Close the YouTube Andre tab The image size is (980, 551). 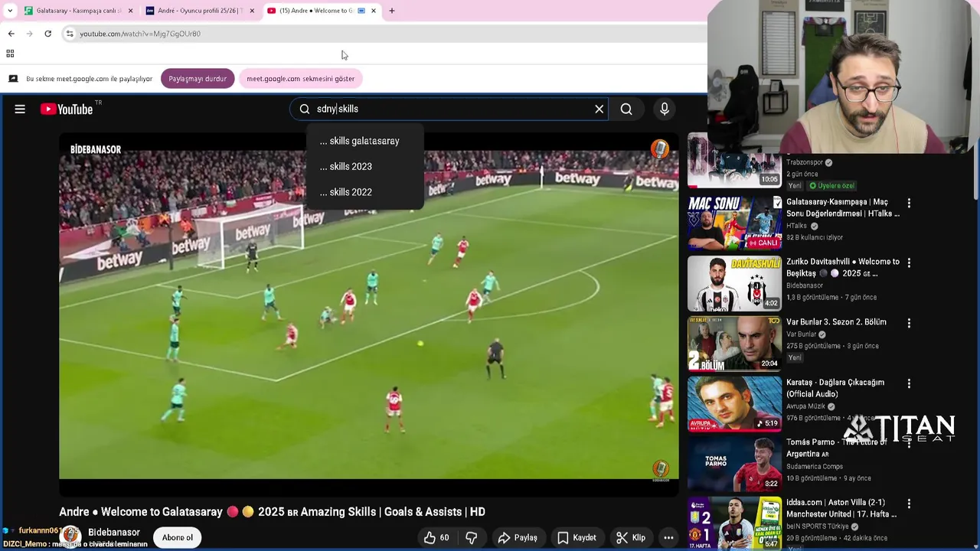tap(374, 11)
